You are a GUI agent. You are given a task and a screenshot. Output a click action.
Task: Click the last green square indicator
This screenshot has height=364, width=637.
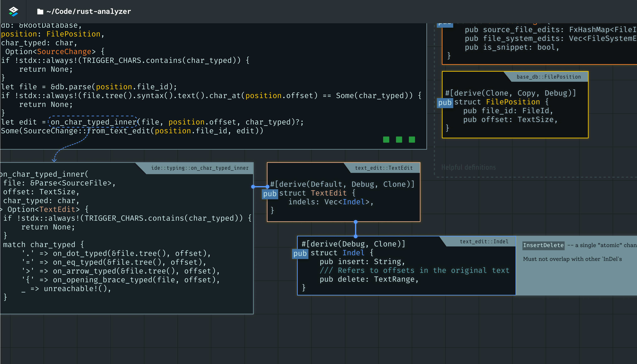(x=412, y=140)
